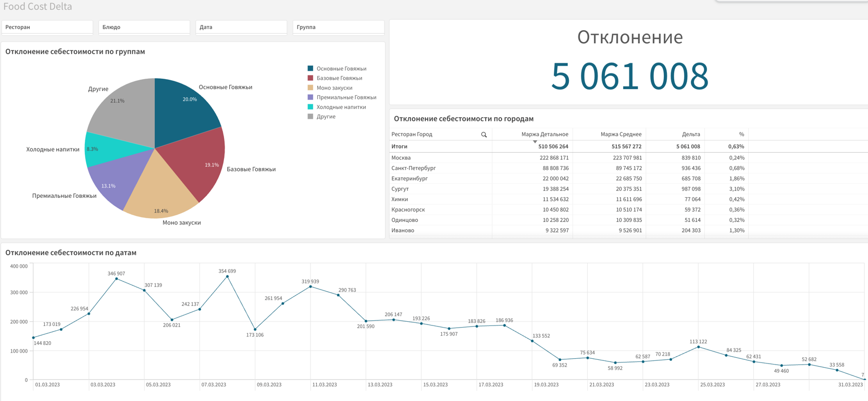868x401 pixels.
Task: Click the 144 820 first data point
Action: coord(33,338)
